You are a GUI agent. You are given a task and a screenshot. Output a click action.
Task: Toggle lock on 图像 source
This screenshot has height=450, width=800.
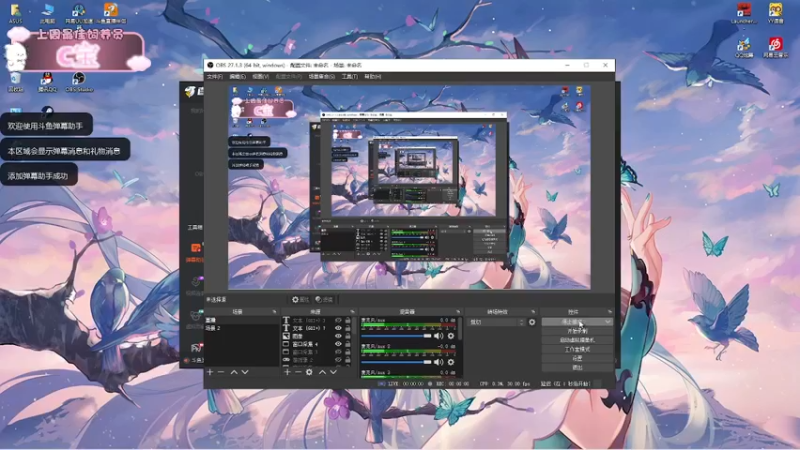[348, 336]
